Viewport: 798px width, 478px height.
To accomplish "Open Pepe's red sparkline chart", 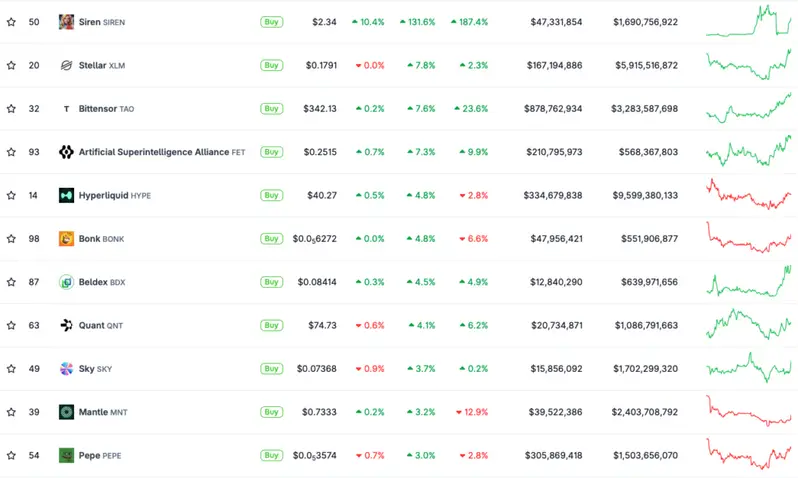I will point(749,454).
